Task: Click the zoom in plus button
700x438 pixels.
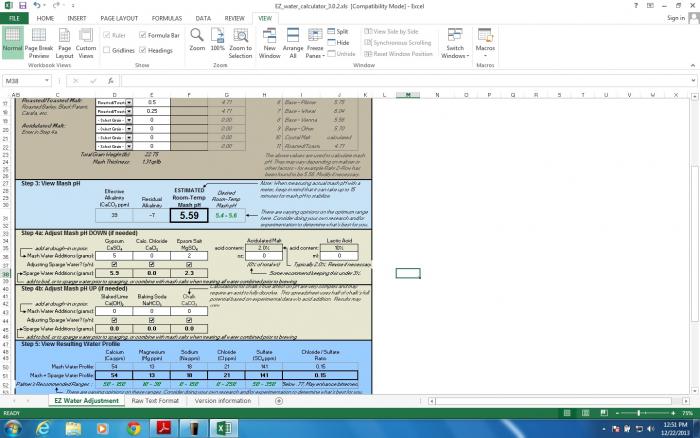Action: pos(673,413)
